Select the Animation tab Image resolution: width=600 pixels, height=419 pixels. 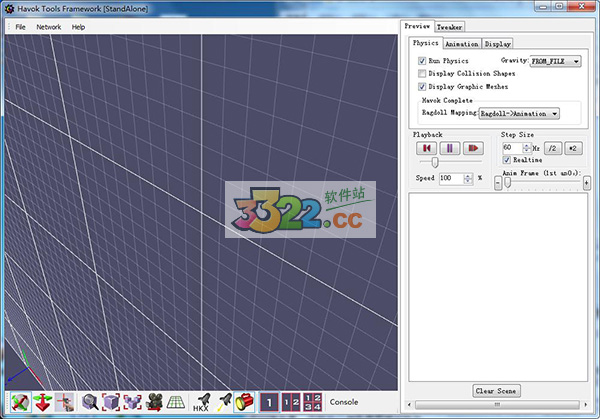(462, 44)
